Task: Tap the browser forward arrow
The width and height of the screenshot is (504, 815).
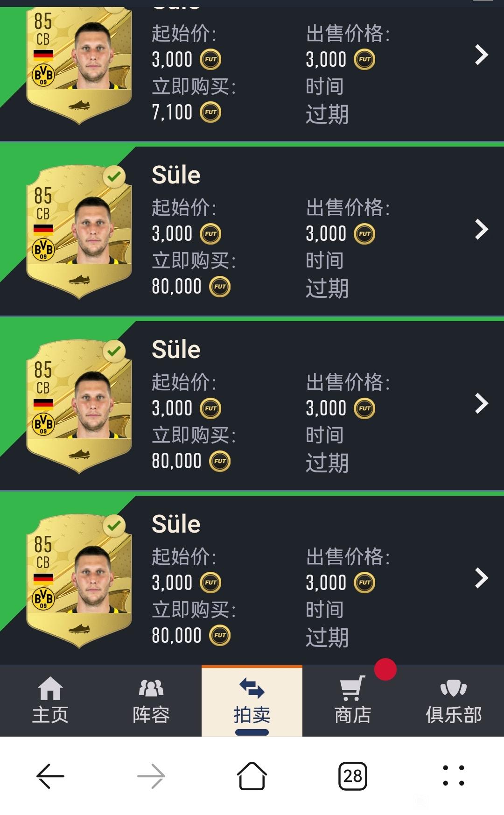Action: tap(151, 776)
